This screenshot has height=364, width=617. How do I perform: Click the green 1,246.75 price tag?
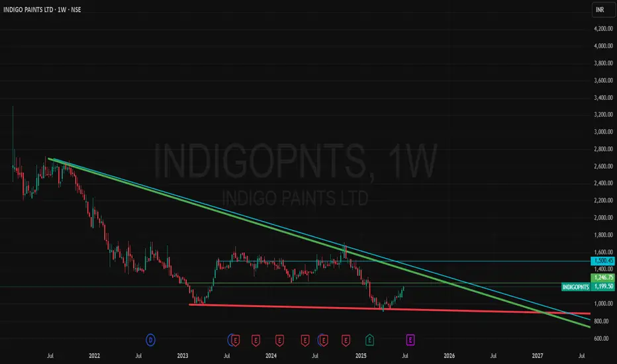(603, 277)
